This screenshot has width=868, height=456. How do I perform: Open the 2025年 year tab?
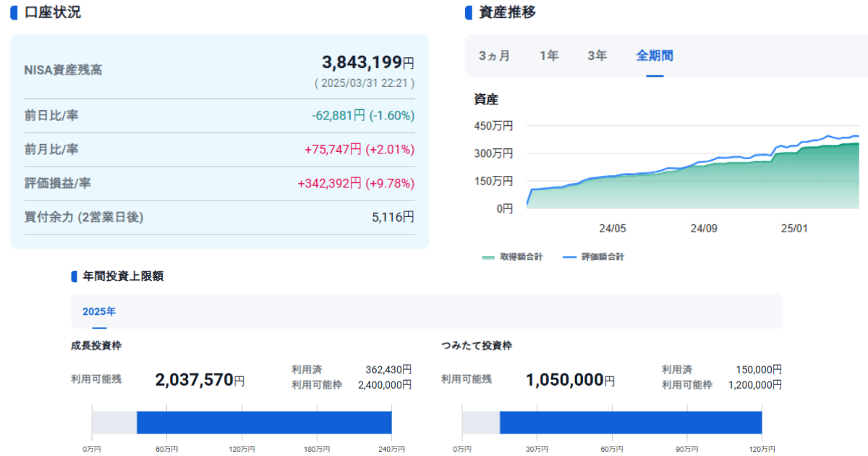pos(99,312)
